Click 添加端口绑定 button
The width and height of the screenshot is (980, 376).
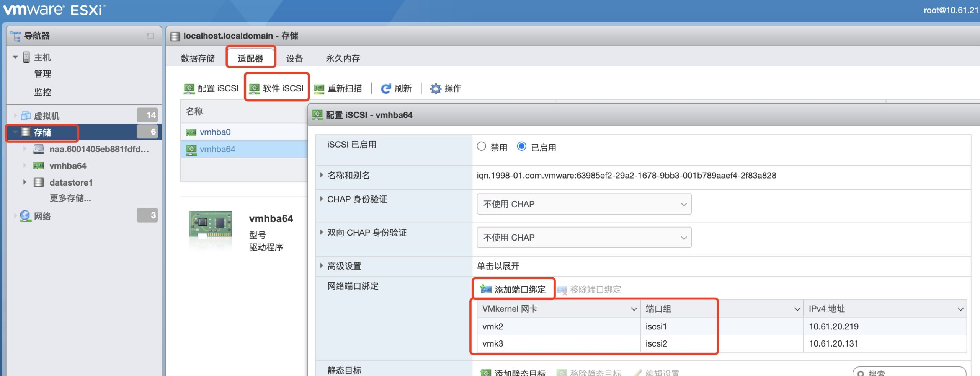click(x=513, y=289)
